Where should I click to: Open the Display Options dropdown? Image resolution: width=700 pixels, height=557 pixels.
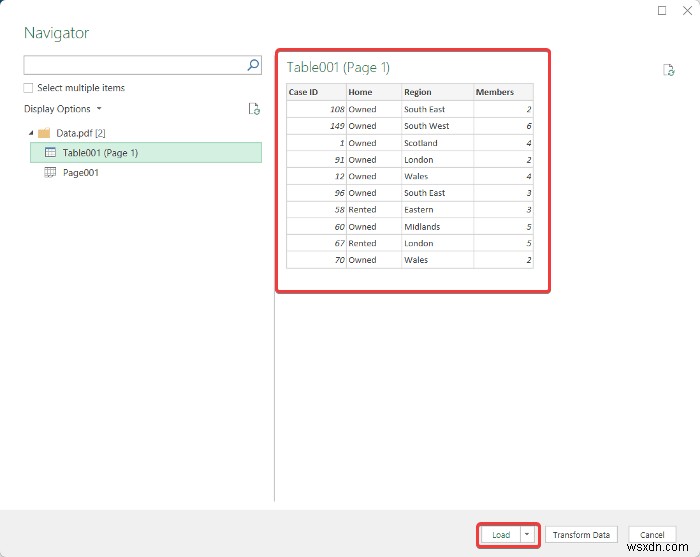click(63, 109)
